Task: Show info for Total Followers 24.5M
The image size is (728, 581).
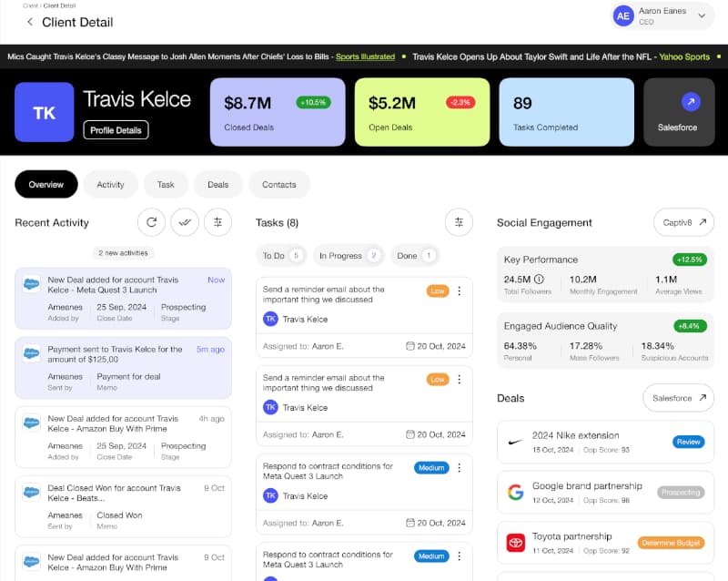Action: pos(539,280)
